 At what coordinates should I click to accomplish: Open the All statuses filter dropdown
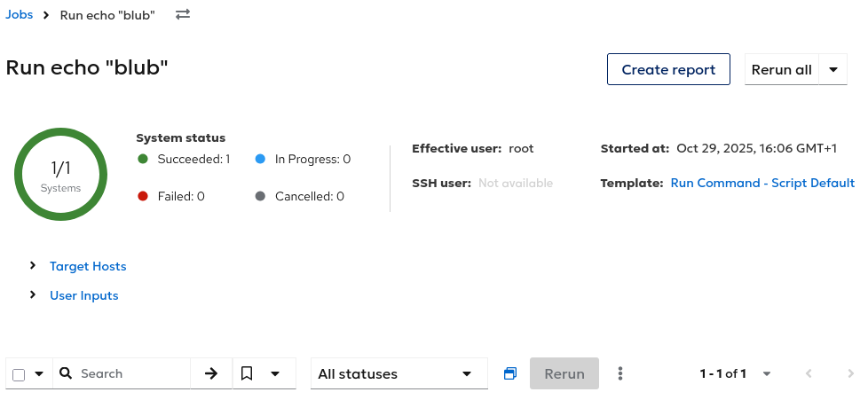click(x=398, y=373)
